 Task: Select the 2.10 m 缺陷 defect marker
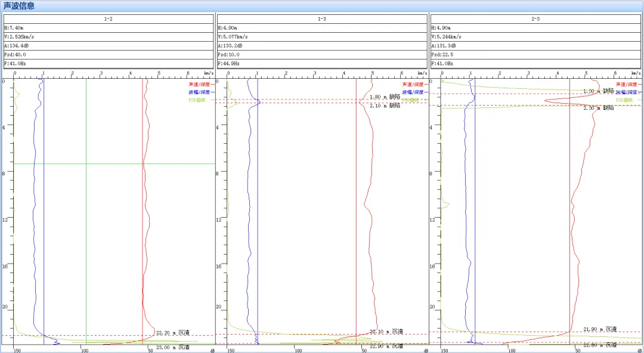pyautogui.click(x=385, y=106)
